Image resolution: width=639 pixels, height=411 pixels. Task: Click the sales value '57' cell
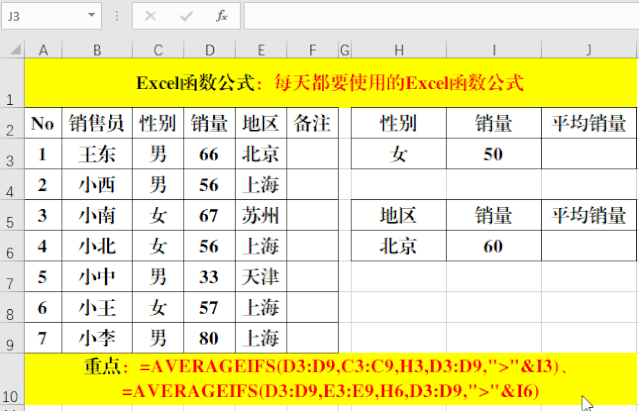209,307
